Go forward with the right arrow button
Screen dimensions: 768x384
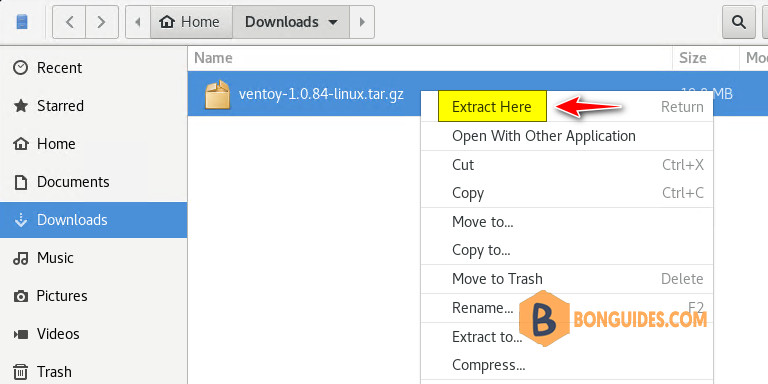pos(102,22)
